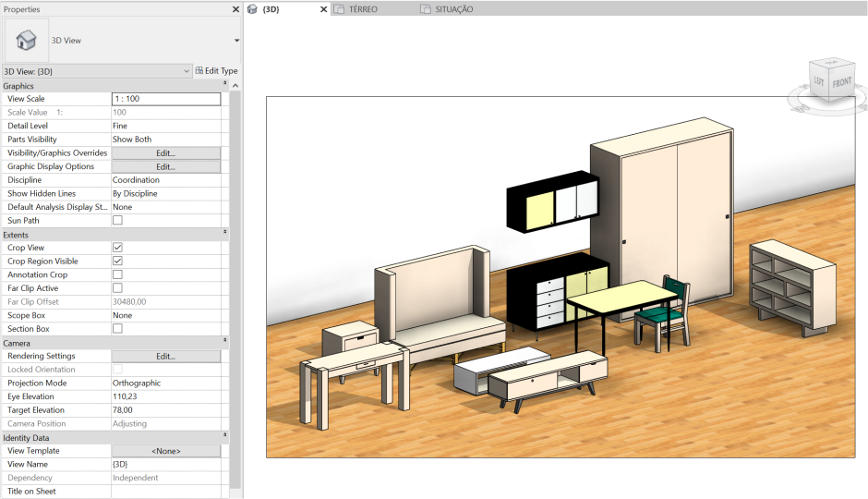
Task: Click the LEFT face of the ViewCube
Action: click(x=819, y=83)
